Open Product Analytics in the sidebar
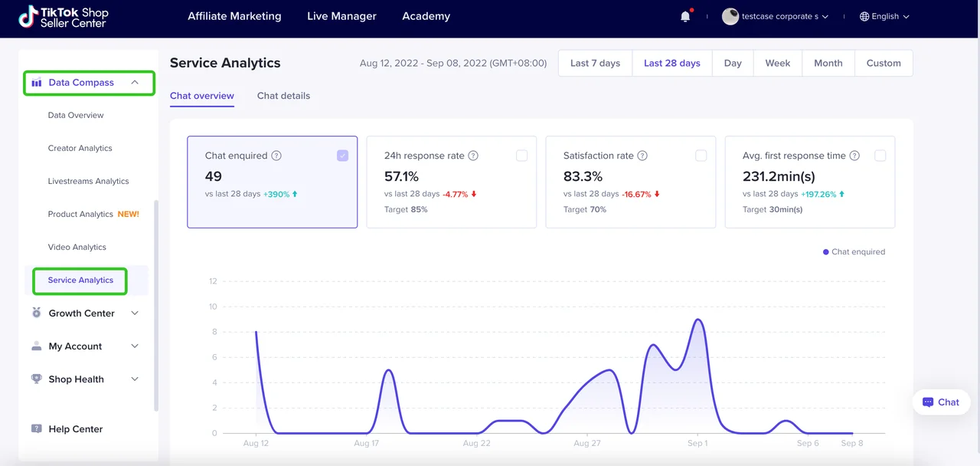 point(80,215)
